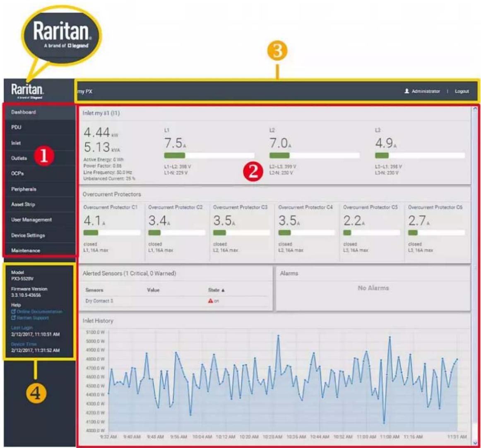This screenshot has width=481, height=448.
Task: Click the Overcurrent Protector C5 title
Action: coord(370,207)
